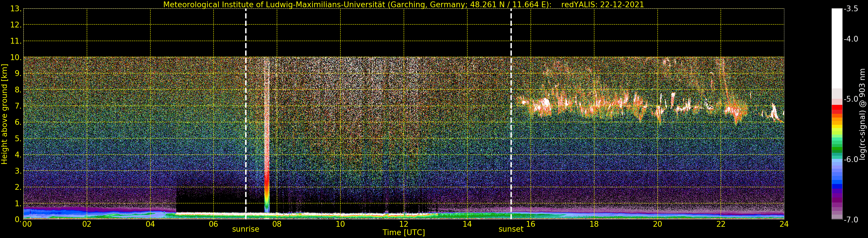Screen dimensions: 868x238
Task: Click the dashed sunrise marker line in the plot
Action: coord(246,114)
